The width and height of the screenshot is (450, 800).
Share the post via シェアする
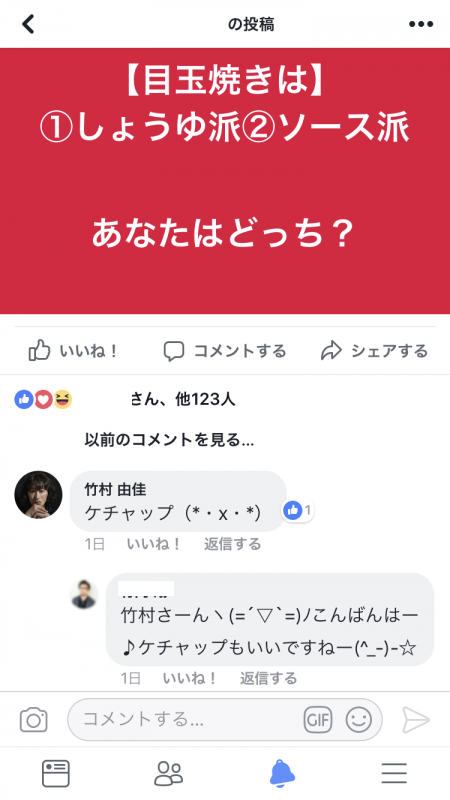(374, 351)
